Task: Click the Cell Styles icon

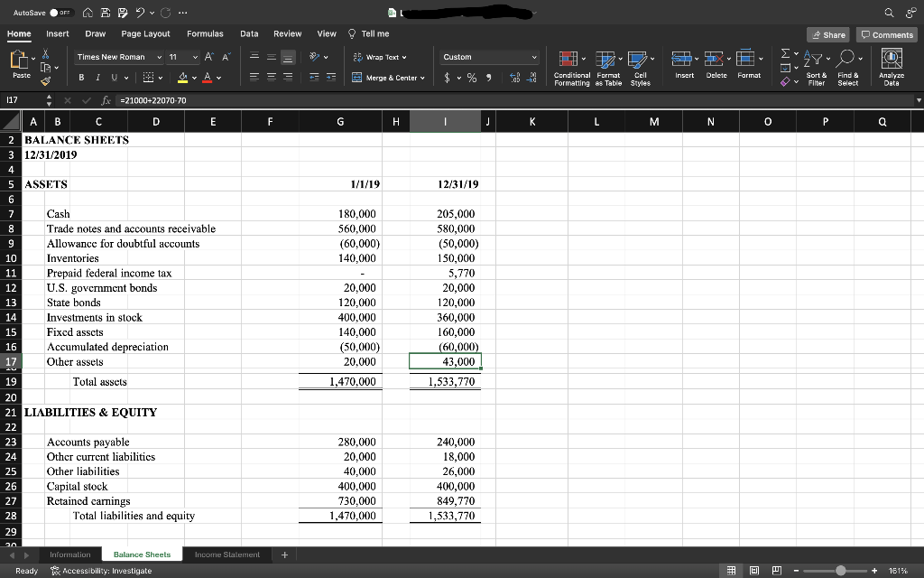Action: 636,59
